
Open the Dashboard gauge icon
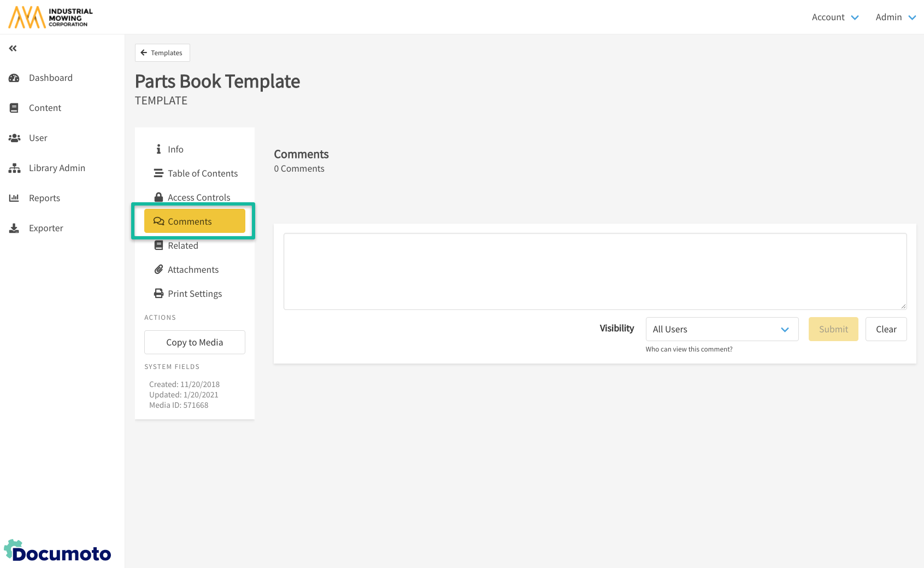[x=14, y=78]
